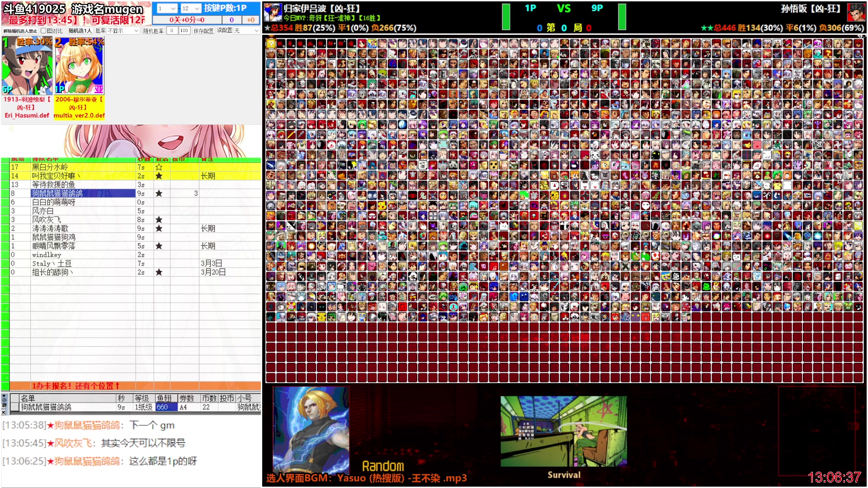The width and height of the screenshot is (868, 488).
Task: Click the maximum win-rate field showing 100
Action: click(x=184, y=31)
